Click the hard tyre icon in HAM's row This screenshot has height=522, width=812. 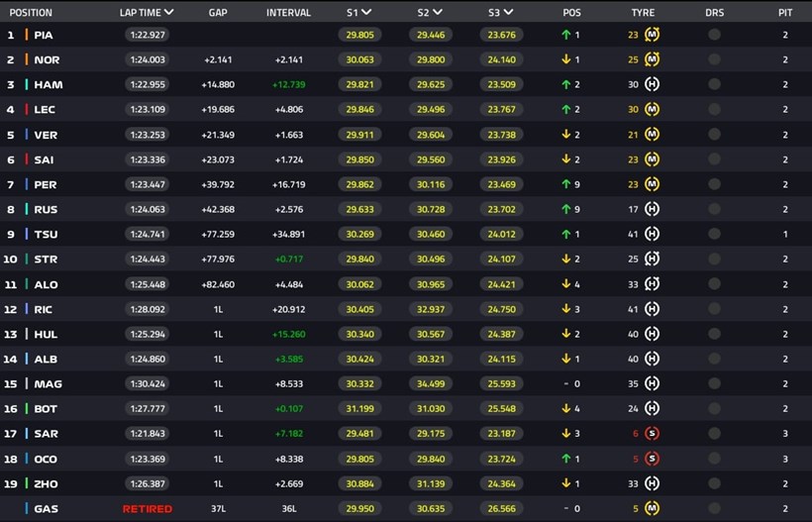[652, 84]
